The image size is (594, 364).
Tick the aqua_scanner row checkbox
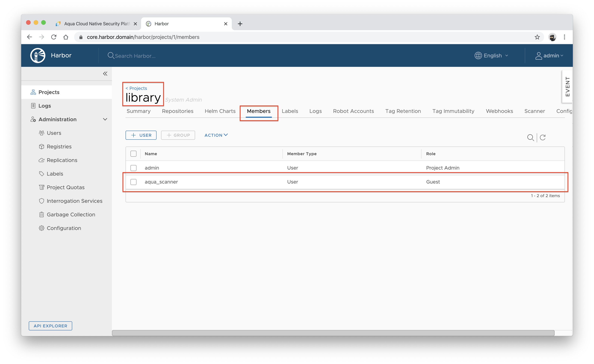(x=133, y=182)
